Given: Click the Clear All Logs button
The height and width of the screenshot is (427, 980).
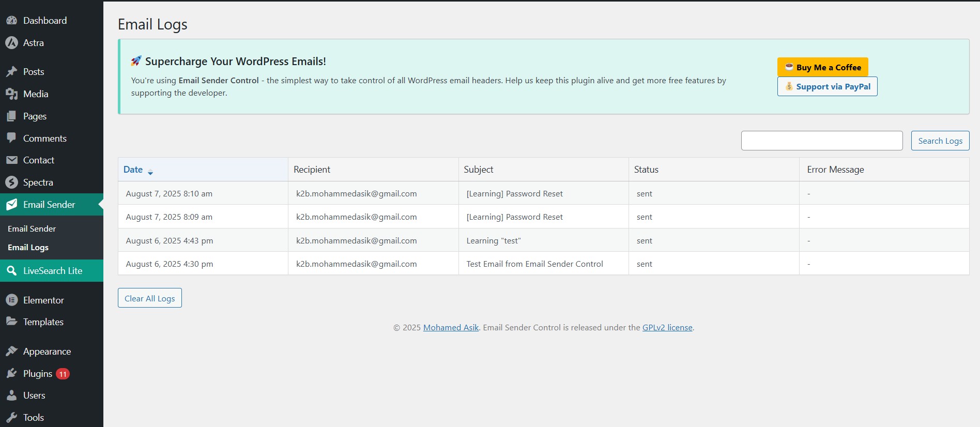Looking at the screenshot, I should 150,298.
